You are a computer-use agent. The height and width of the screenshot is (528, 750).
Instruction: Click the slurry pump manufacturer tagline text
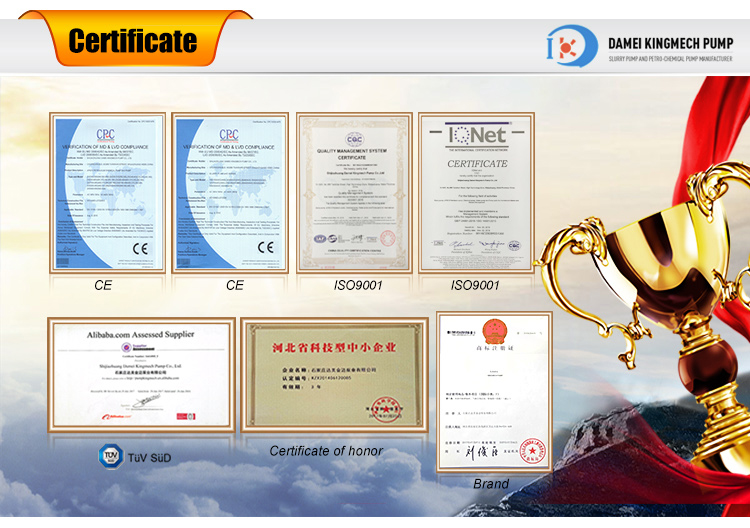pos(670,59)
